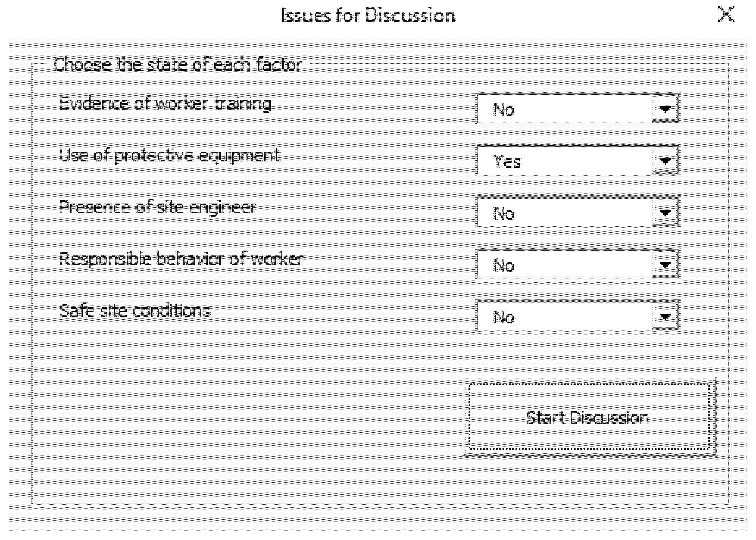Screen dimensions: 756x540
Task: Click the "No" value for site engineer
Action: [x=504, y=214]
